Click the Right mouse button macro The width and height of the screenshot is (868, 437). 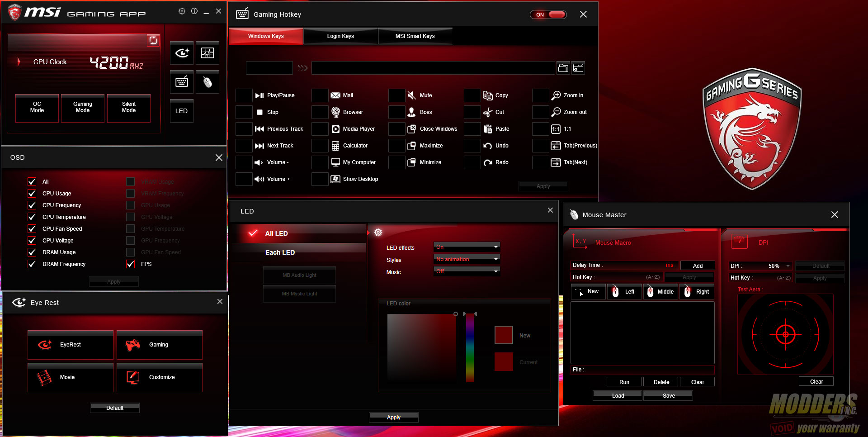click(x=697, y=292)
